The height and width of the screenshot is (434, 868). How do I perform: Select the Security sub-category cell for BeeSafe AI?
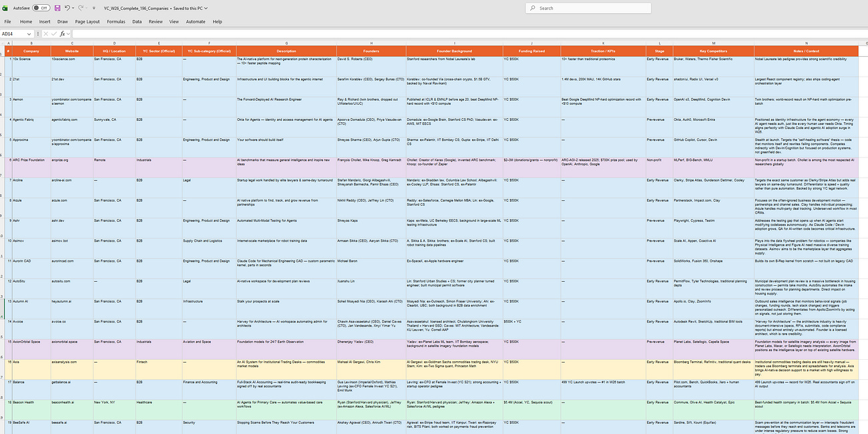[209, 427]
